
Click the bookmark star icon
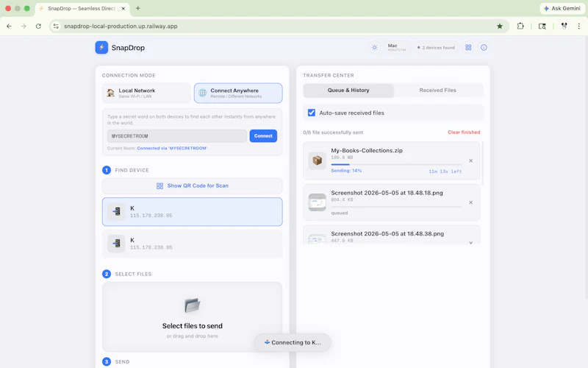pos(500,26)
